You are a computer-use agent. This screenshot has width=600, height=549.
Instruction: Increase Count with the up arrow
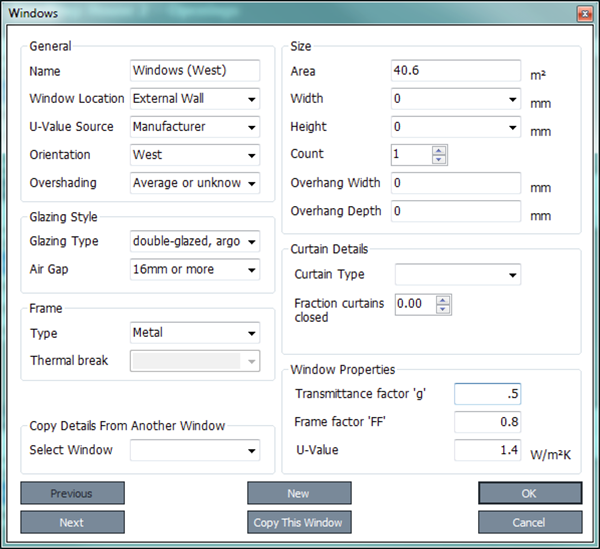[439, 150]
